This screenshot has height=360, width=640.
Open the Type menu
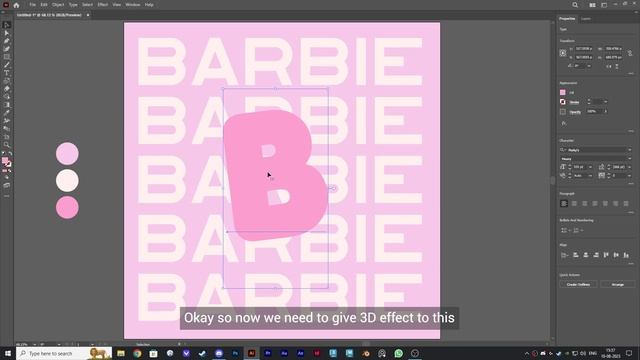click(x=73, y=5)
